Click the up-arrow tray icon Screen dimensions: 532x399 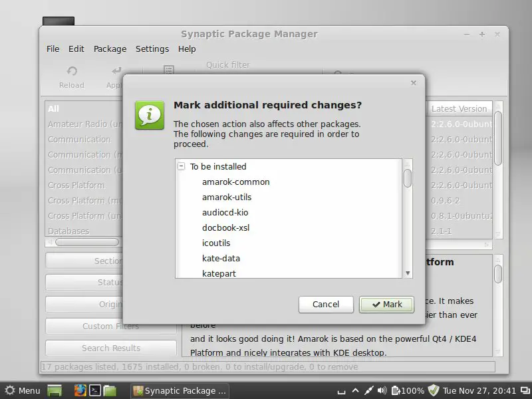tap(355, 390)
